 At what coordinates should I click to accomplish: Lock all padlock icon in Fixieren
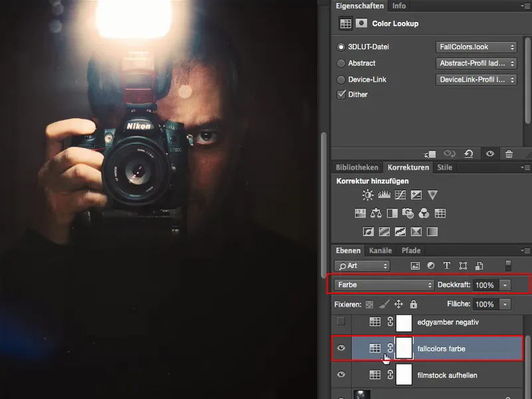413,304
